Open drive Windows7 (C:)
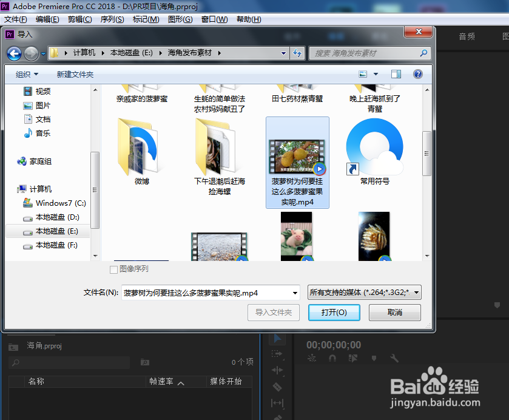The width and height of the screenshot is (509, 420). coord(55,203)
